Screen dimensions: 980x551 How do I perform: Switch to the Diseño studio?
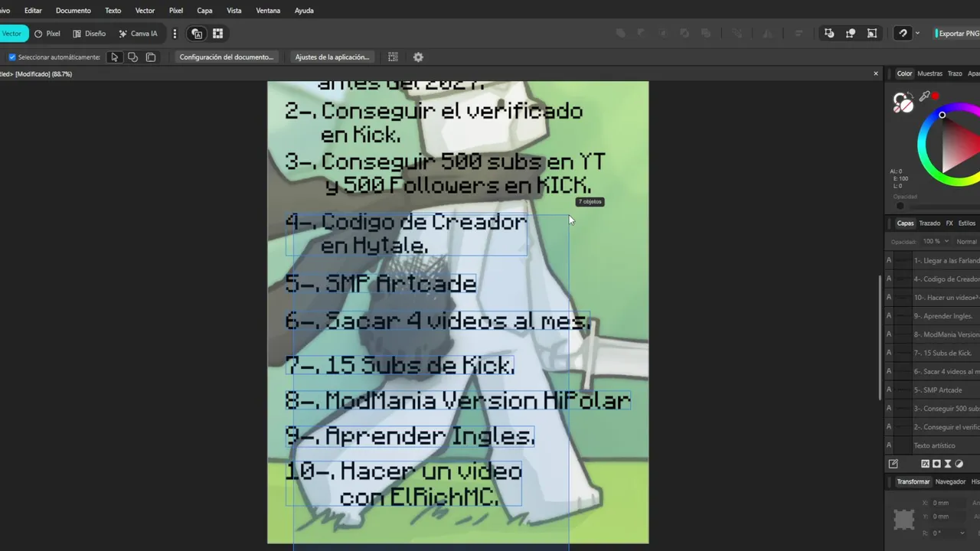90,34
